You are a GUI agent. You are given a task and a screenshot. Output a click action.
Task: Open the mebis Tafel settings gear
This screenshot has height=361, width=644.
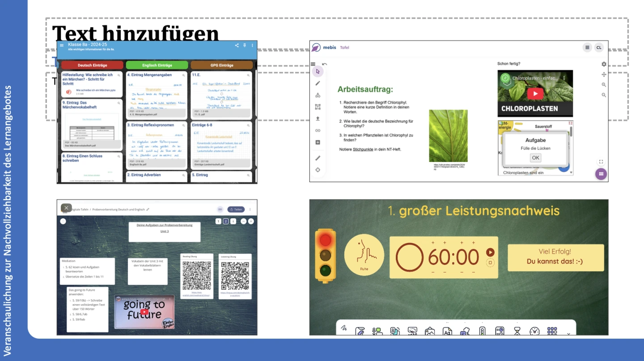coord(604,64)
